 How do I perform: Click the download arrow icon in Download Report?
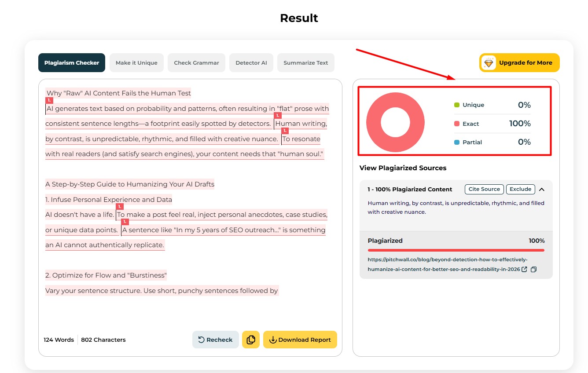pos(272,340)
